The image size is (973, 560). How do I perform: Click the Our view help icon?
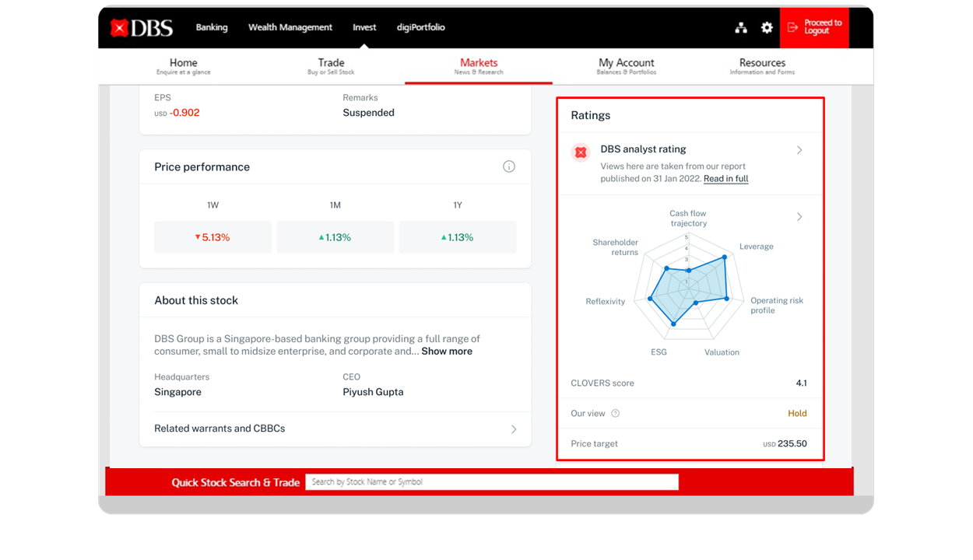pyautogui.click(x=615, y=414)
